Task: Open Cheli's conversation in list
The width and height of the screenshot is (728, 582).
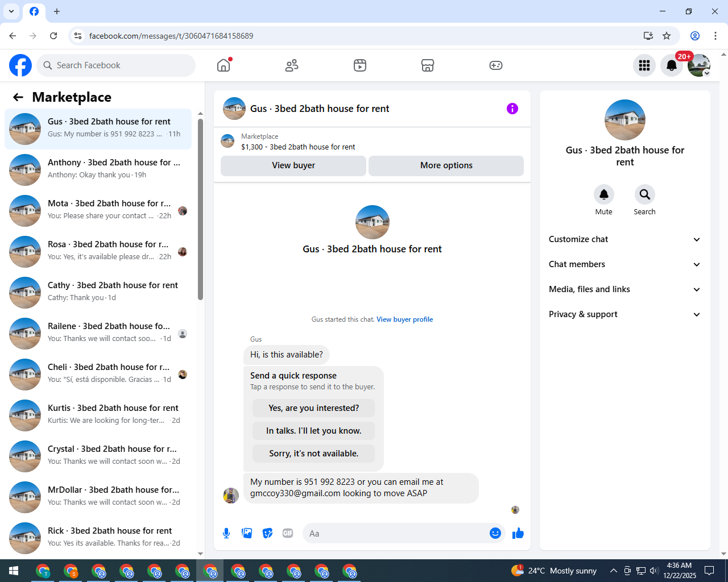Action: tap(98, 375)
